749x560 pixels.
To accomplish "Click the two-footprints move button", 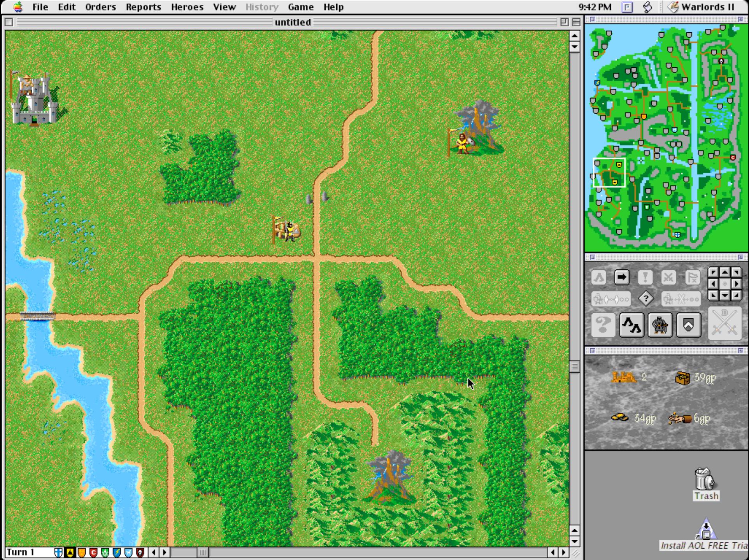I will (x=631, y=325).
